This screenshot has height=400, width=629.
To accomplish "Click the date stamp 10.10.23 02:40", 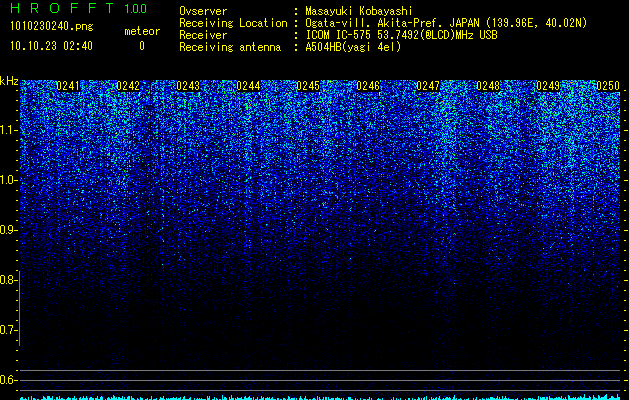I will tap(51, 46).
